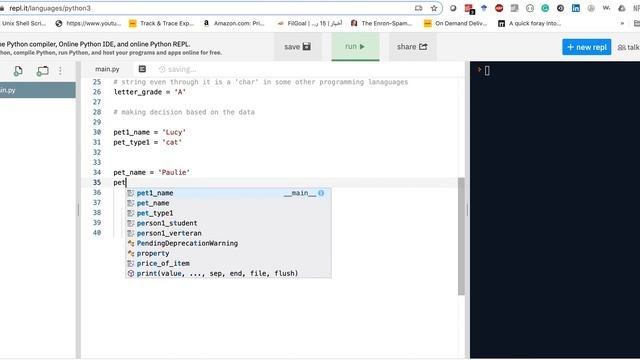
Task: Click in the console panel prompt
Action: (x=487, y=71)
